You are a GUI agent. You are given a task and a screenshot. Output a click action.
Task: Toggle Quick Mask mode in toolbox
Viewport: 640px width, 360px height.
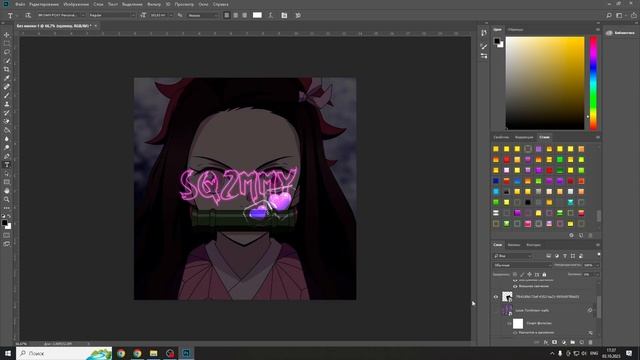tap(7, 235)
